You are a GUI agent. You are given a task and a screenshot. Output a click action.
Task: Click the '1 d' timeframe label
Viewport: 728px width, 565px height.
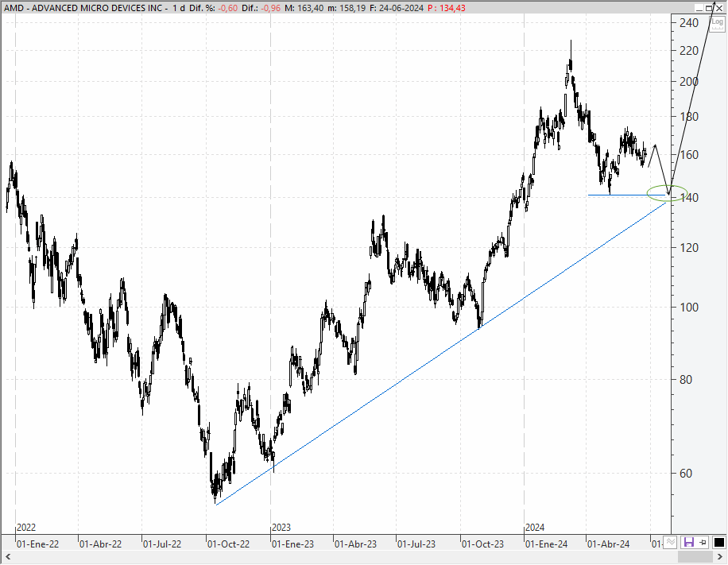click(x=178, y=8)
